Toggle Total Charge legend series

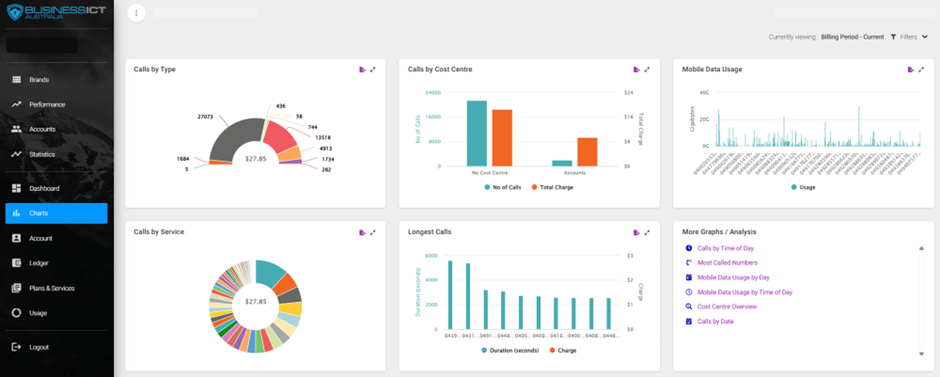click(x=553, y=187)
